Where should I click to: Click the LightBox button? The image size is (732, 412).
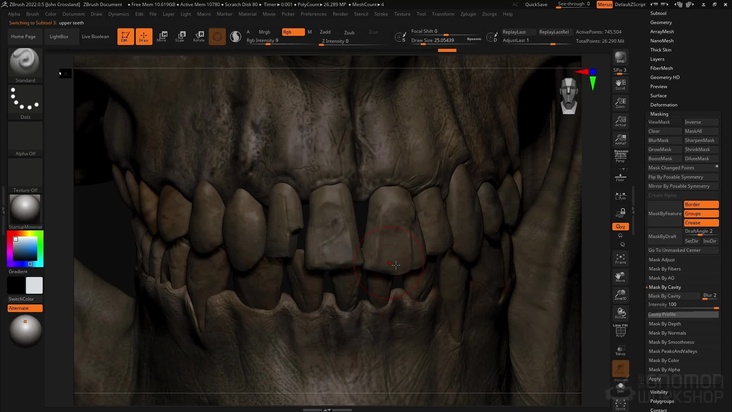(x=59, y=36)
